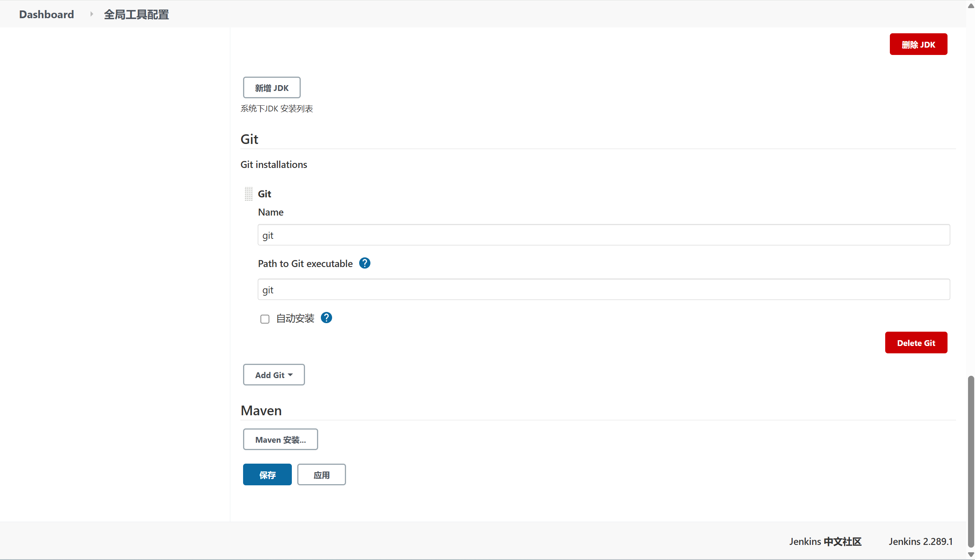Open 全局工具配置 breadcrumb
This screenshot has width=975, height=560.
[136, 14]
